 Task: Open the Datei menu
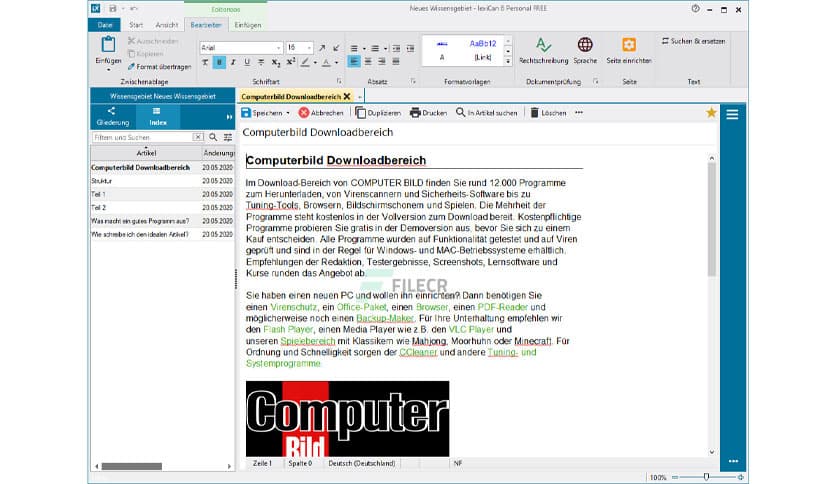pyautogui.click(x=105, y=25)
